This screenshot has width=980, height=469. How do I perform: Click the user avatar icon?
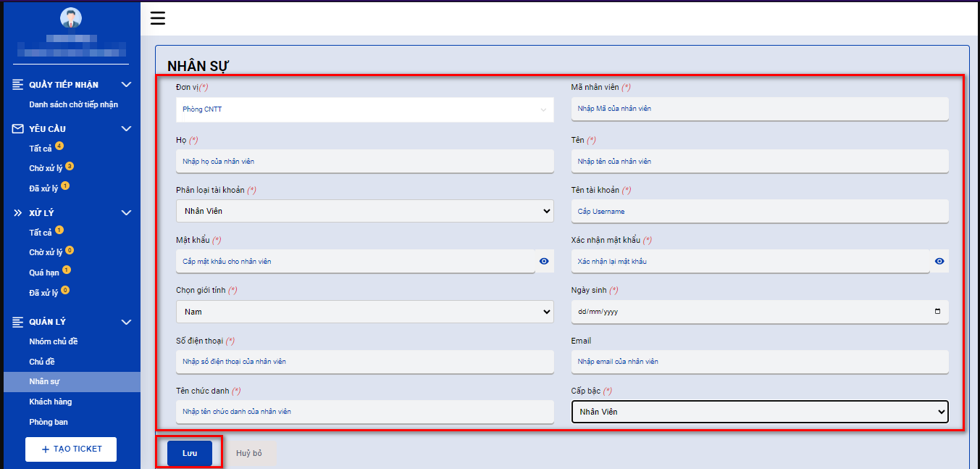click(x=70, y=18)
